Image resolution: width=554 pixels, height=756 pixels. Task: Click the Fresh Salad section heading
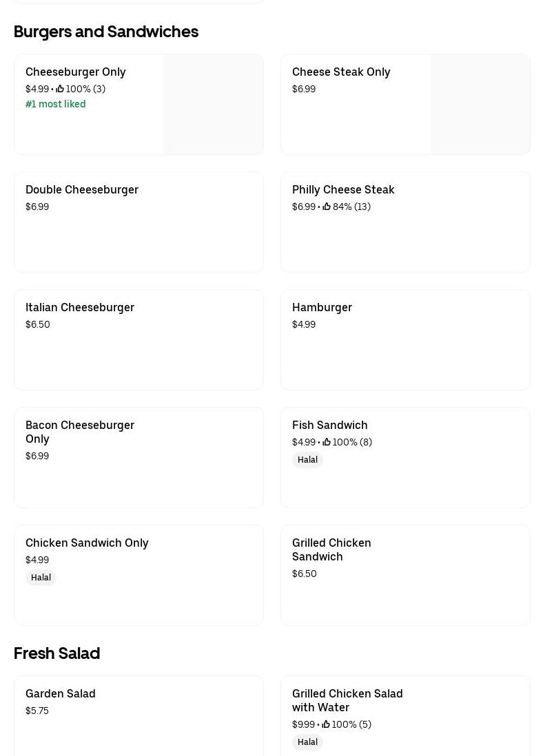(x=57, y=653)
